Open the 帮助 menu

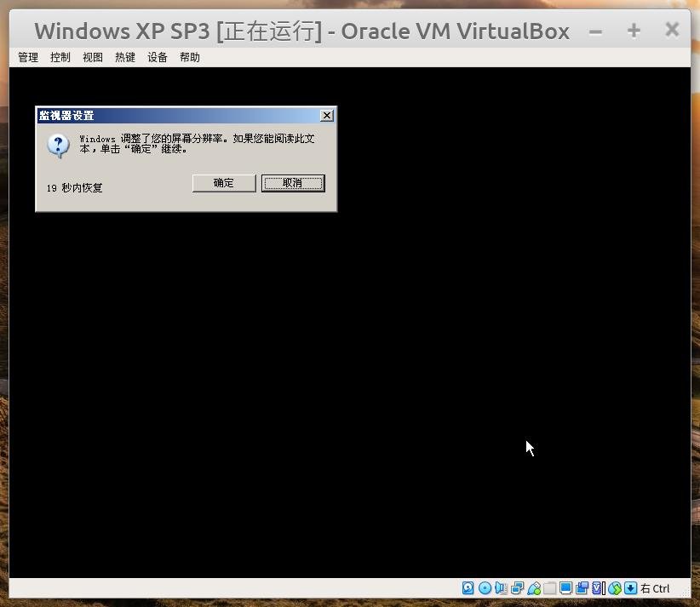189,57
